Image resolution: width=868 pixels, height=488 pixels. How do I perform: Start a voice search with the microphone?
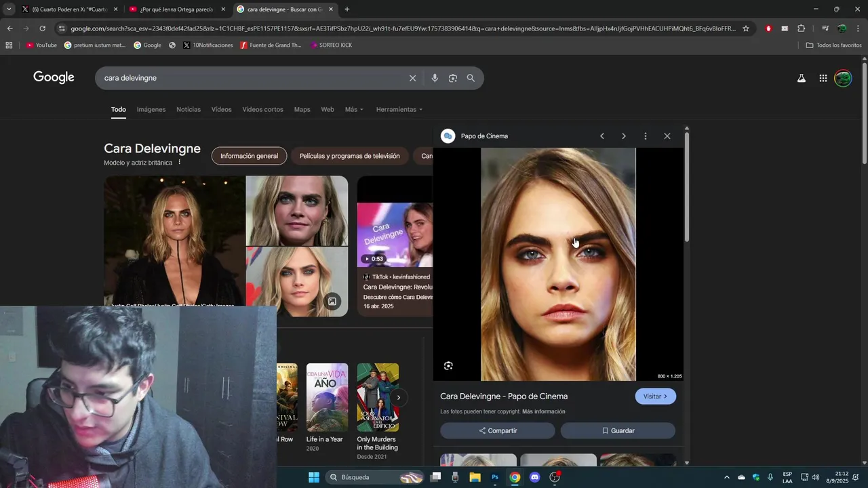tap(435, 78)
